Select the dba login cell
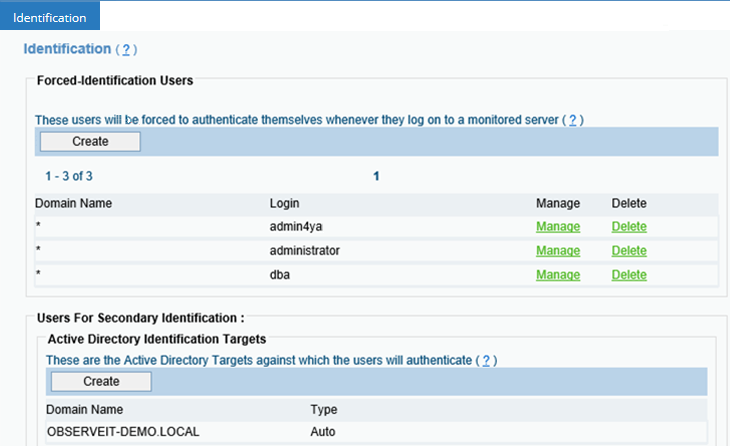The height and width of the screenshot is (446, 730). point(280,275)
